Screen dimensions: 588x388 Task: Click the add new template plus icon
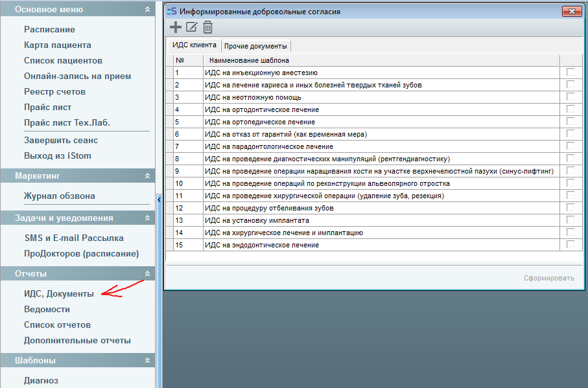point(175,27)
